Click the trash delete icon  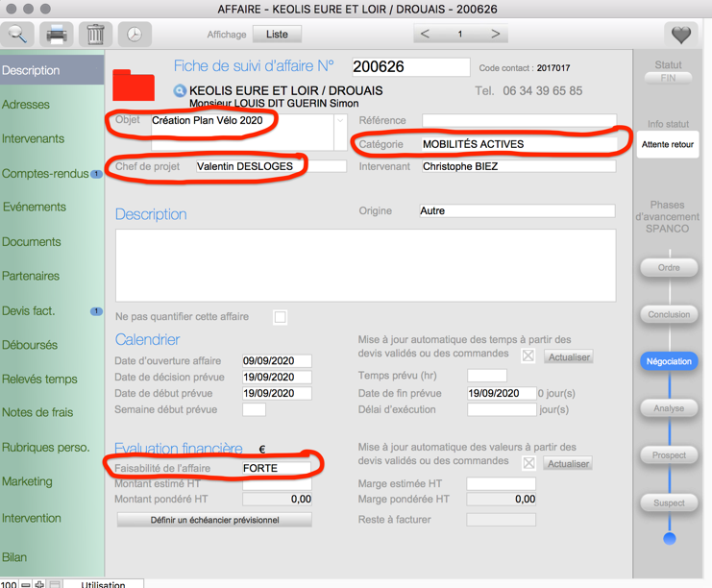(x=95, y=35)
